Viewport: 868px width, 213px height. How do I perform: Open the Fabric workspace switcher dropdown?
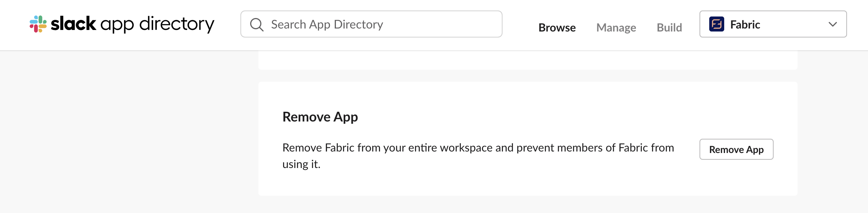pyautogui.click(x=773, y=24)
